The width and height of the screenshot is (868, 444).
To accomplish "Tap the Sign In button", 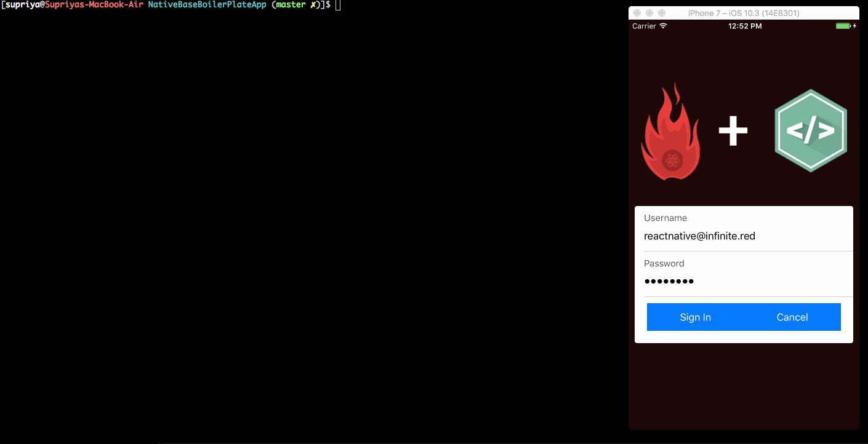I will [x=696, y=317].
